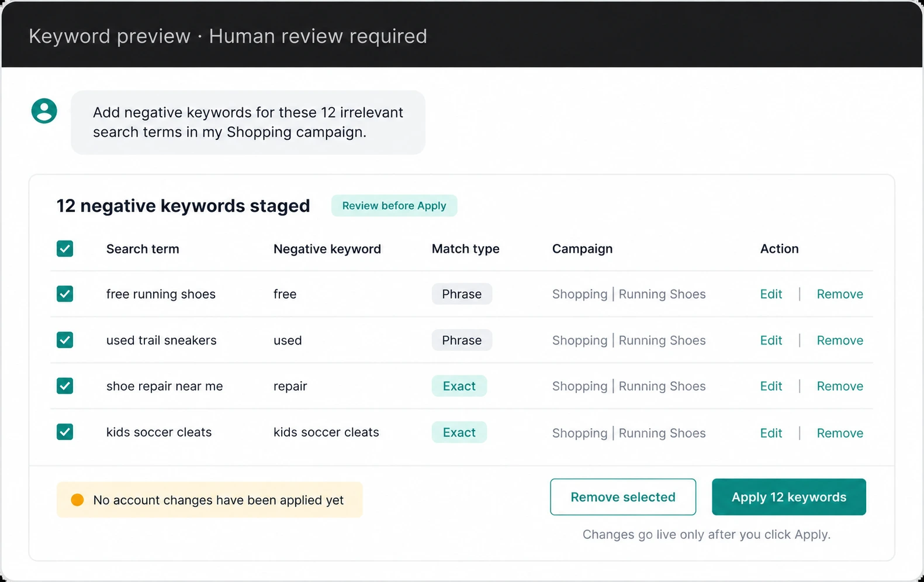The image size is (924, 582).
Task: Select Exact match type for repair
Action: (459, 386)
